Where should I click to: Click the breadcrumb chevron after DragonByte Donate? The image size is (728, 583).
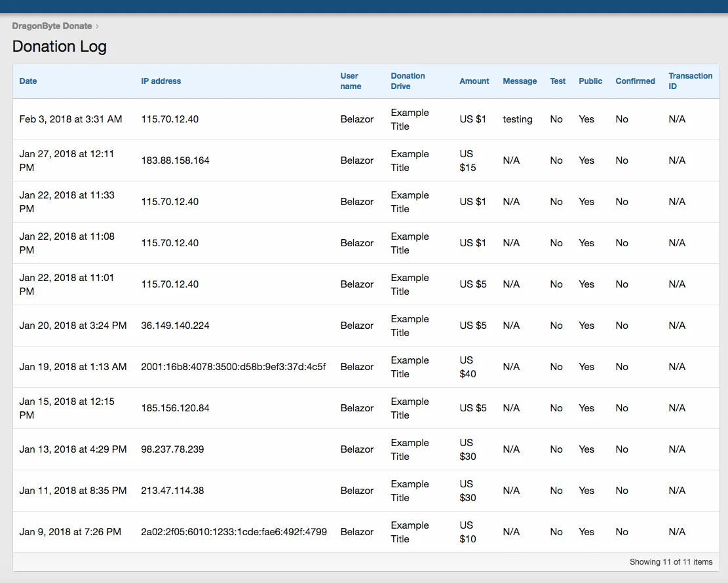point(98,26)
